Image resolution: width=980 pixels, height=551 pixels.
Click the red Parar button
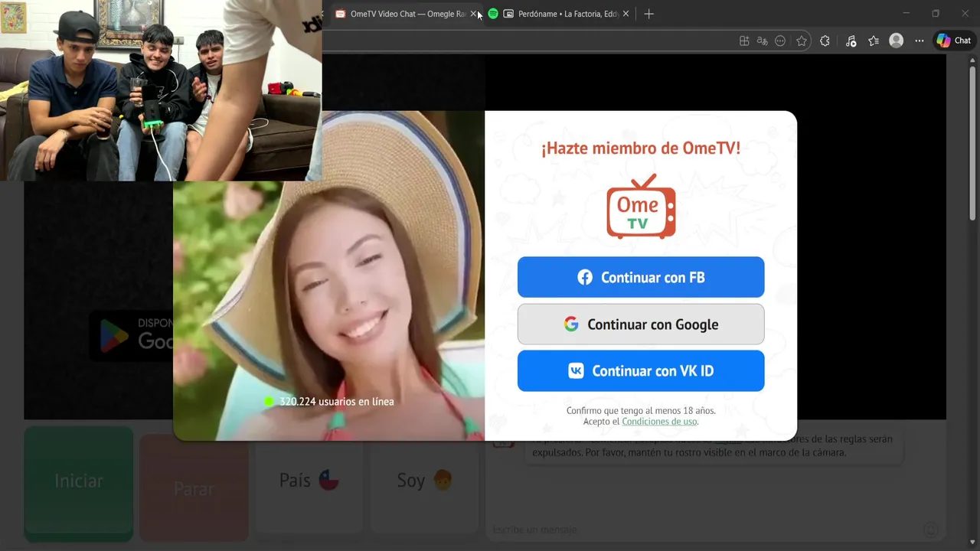[x=194, y=487]
